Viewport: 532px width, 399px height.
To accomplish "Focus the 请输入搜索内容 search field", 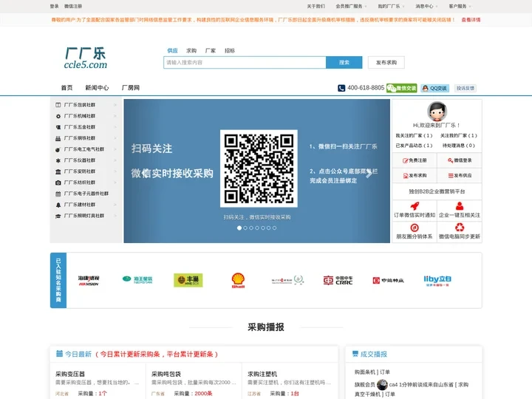I will (245, 62).
